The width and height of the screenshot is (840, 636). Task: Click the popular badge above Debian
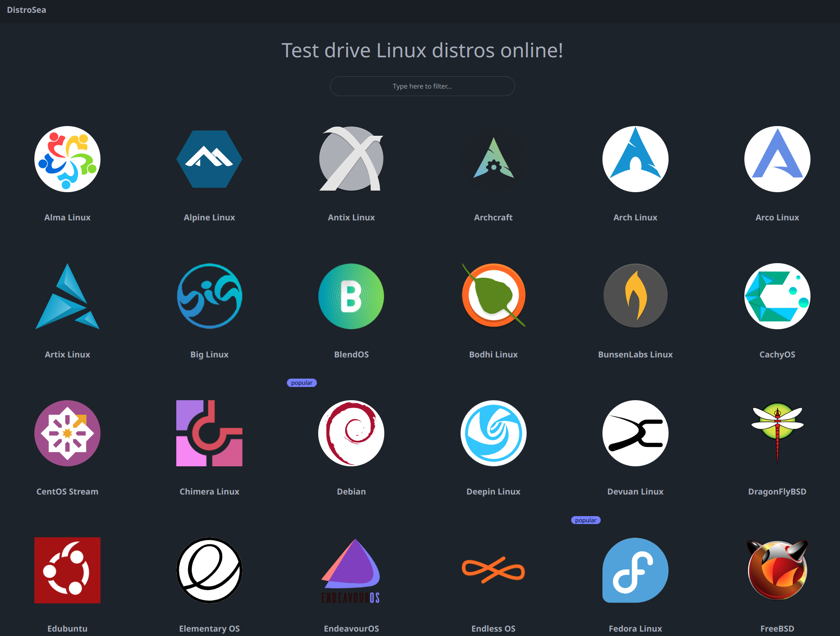(302, 383)
